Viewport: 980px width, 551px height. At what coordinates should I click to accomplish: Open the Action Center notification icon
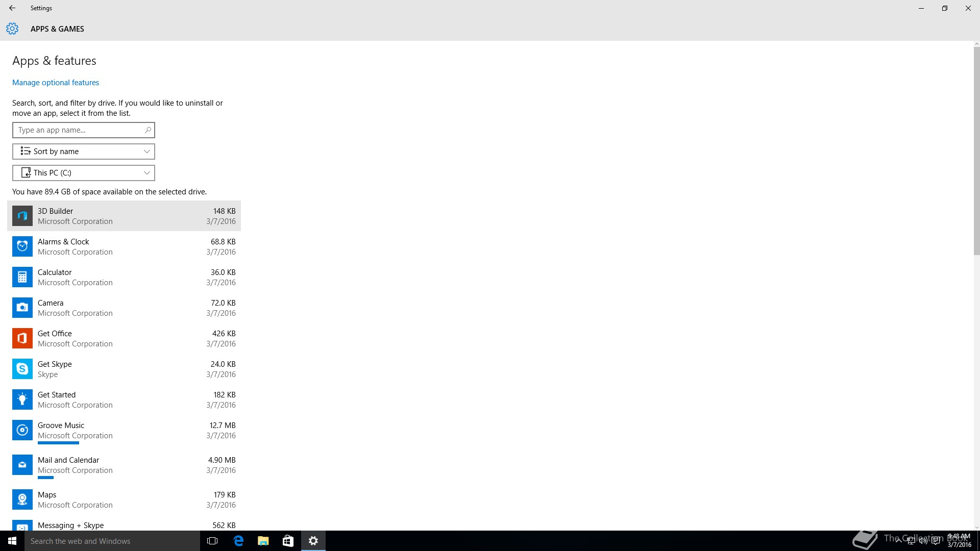pos(936,541)
